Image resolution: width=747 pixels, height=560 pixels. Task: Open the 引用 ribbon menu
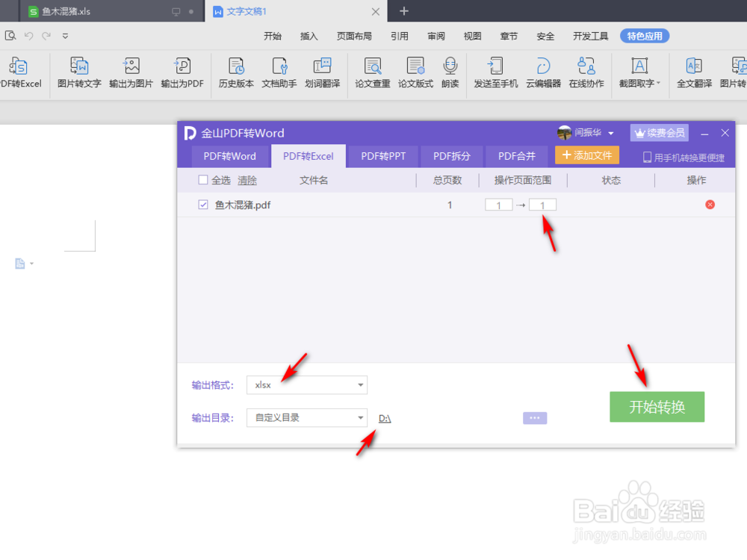coord(399,36)
